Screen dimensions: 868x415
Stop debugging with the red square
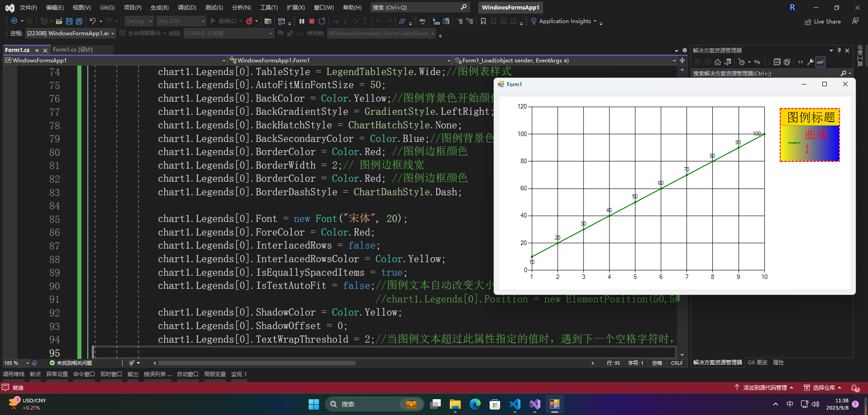pos(312,21)
